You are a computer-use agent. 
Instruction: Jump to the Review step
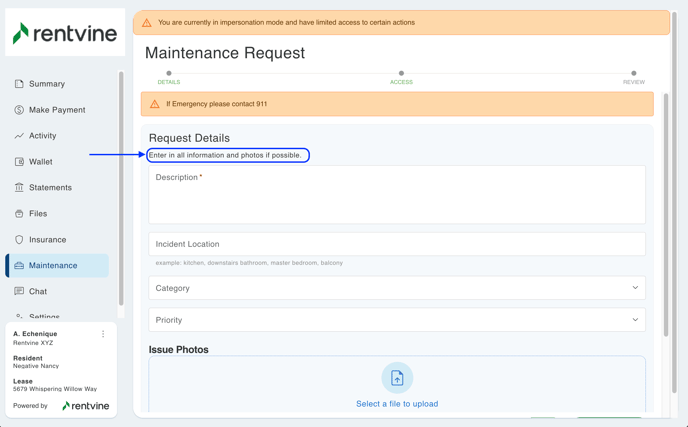[x=633, y=74]
